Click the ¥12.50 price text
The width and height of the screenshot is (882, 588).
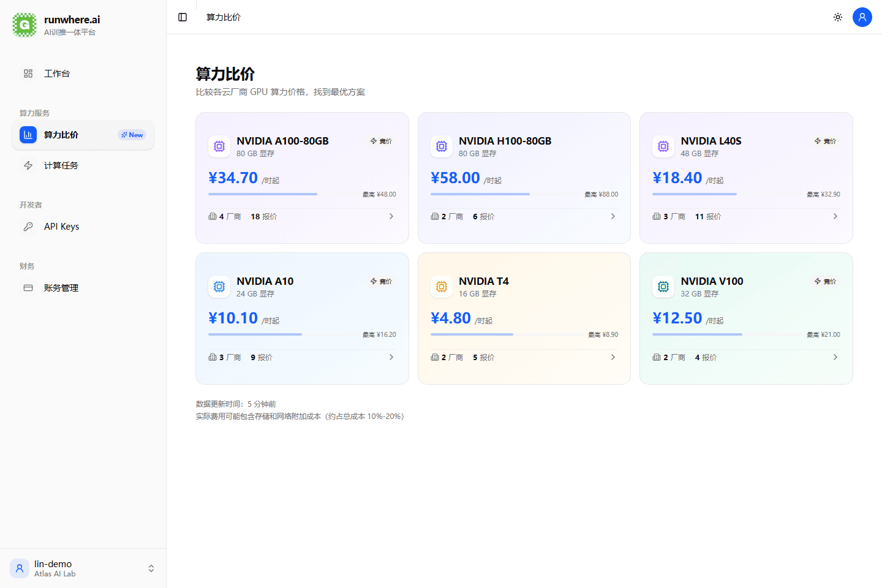click(x=677, y=318)
